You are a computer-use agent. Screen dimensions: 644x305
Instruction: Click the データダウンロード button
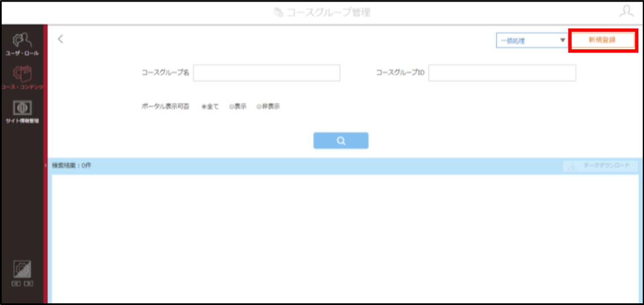coord(600,166)
